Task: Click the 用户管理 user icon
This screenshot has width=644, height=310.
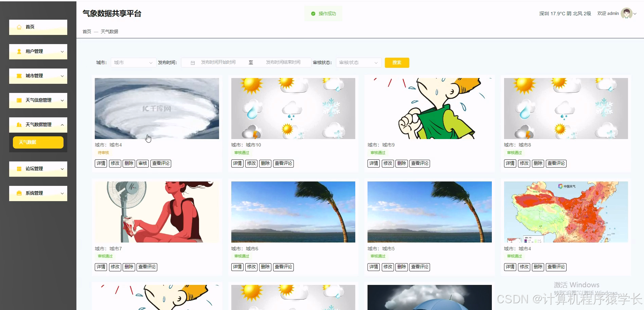Action: [x=19, y=52]
